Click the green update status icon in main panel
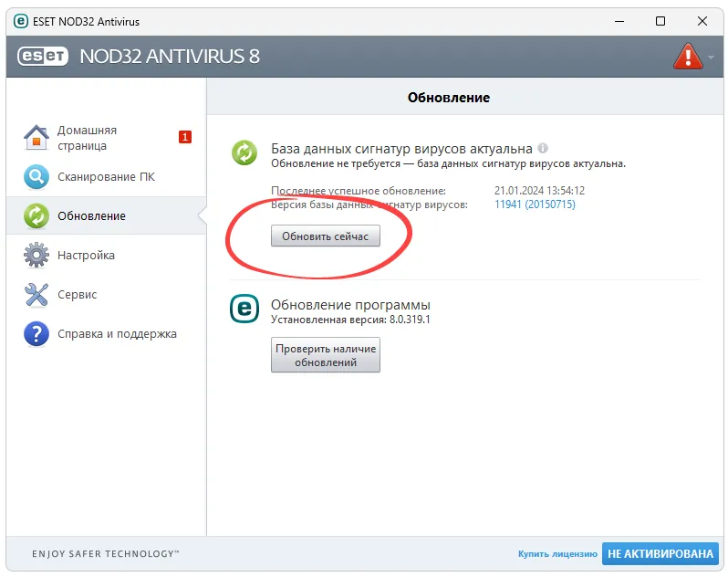728x577 pixels. (x=244, y=152)
